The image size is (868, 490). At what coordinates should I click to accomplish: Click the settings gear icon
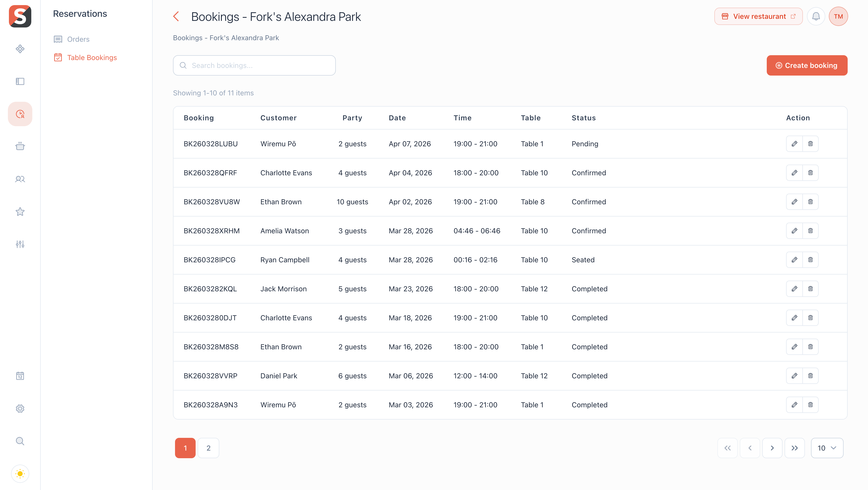[20, 408]
